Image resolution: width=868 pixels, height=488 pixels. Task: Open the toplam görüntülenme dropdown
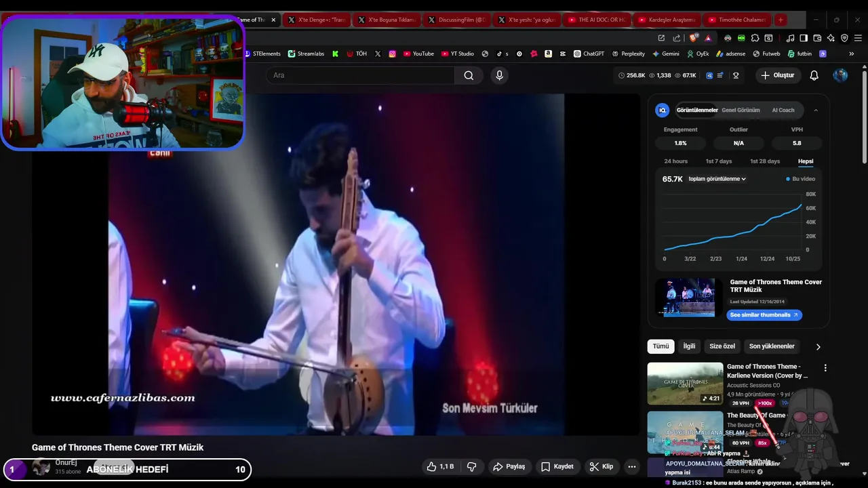click(x=717, y=179)
